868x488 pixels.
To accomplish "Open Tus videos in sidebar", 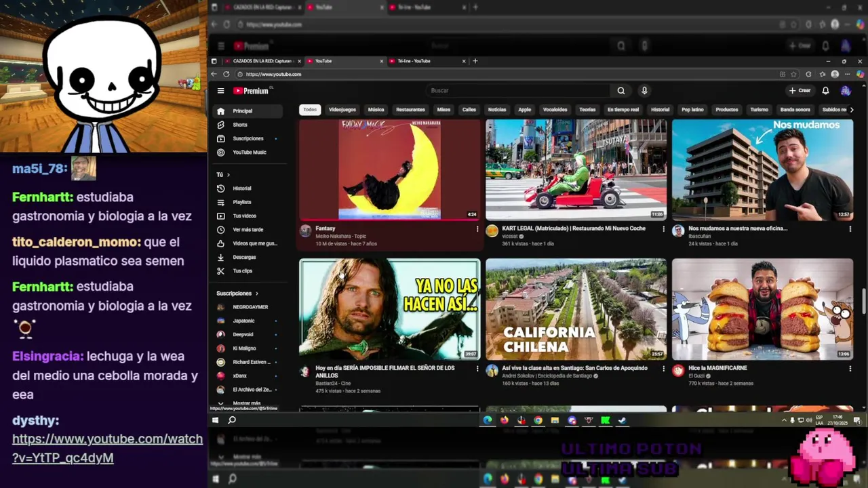I will (x=250, y=216).
